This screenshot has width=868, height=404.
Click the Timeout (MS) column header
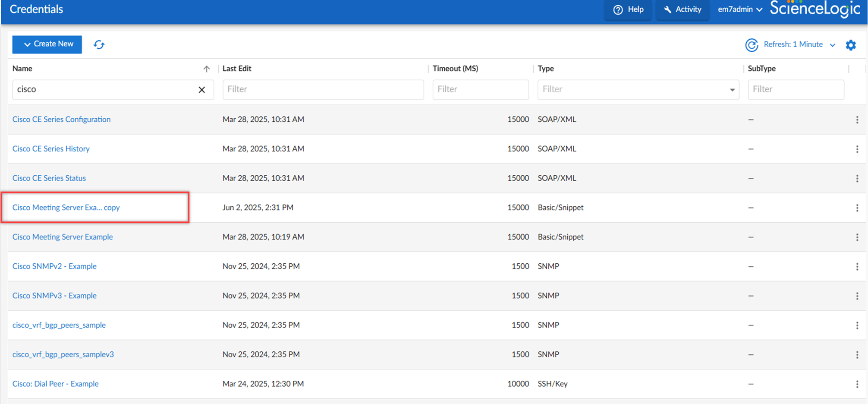click(x=455, y=68)
